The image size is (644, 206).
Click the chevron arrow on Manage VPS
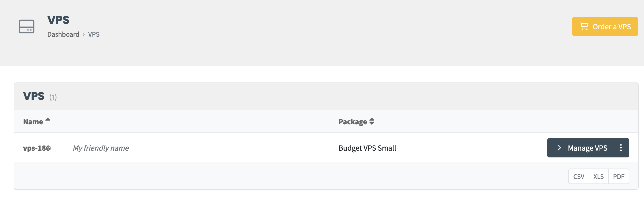coord(559,148)
